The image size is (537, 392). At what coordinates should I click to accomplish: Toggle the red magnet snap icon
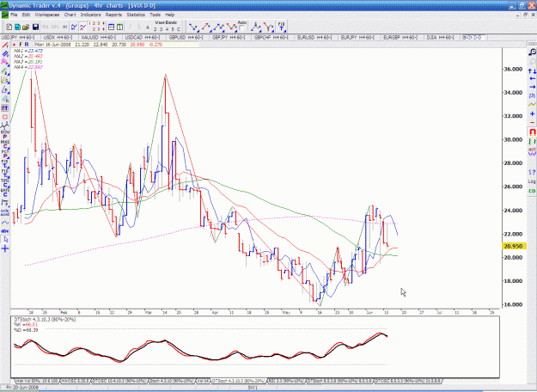point(532,132)
